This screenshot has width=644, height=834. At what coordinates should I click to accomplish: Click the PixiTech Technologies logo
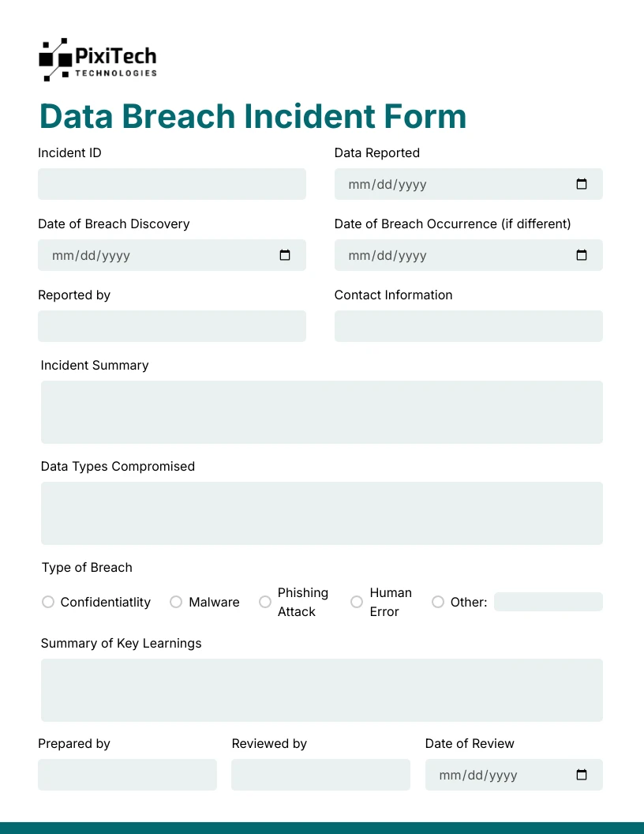(x=98, y=59)
